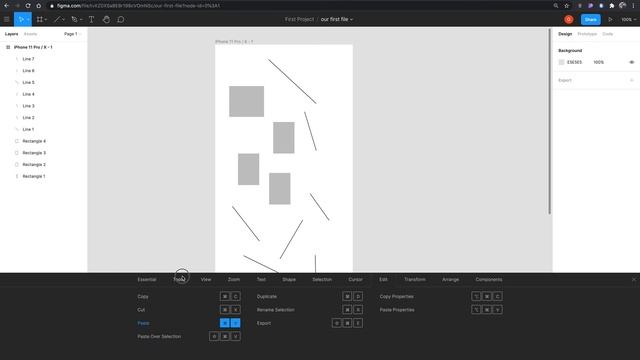Image resolution: width=640 pixels, height=360 pixels.
Task: Switch to the Assets tab
Action: click(x=31, y=34)
